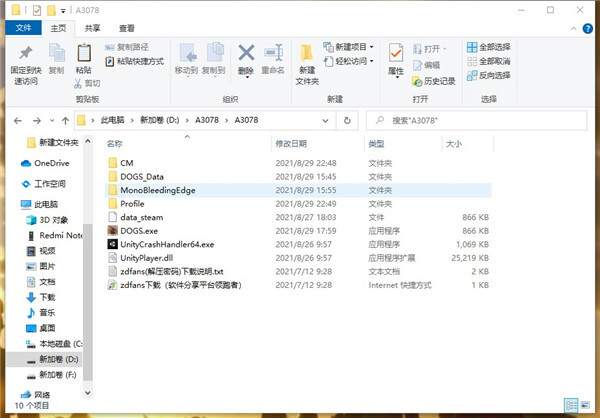Select the DOGS_Data folder
This screenshot has height=418, width=600.
298,176
